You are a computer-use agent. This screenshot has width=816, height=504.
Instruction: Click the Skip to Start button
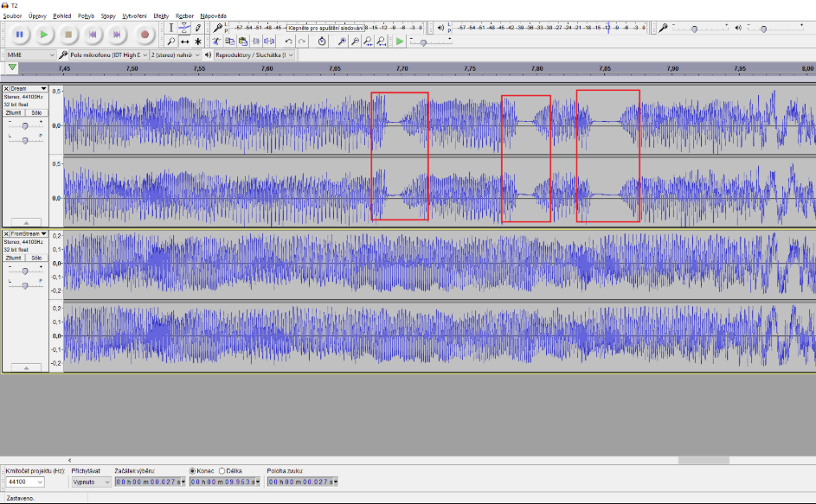[x=94, y=35]
